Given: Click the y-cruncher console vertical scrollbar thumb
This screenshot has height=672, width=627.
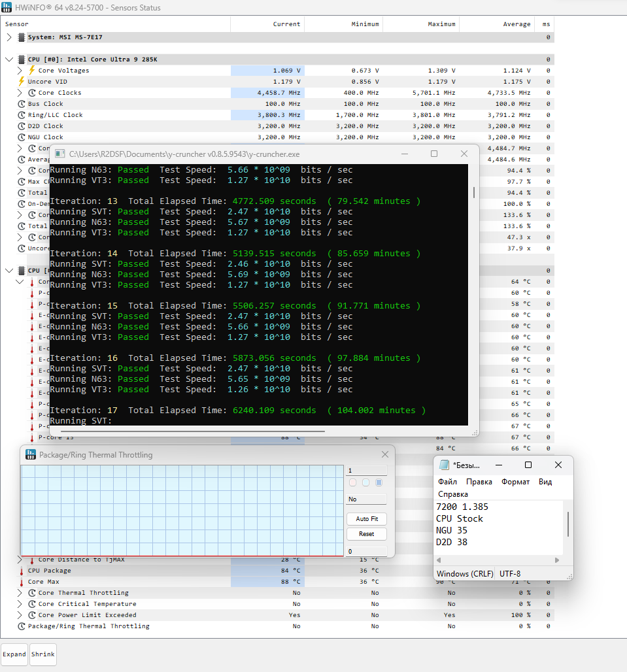Looking at the screenshot, I should (473, 192).
